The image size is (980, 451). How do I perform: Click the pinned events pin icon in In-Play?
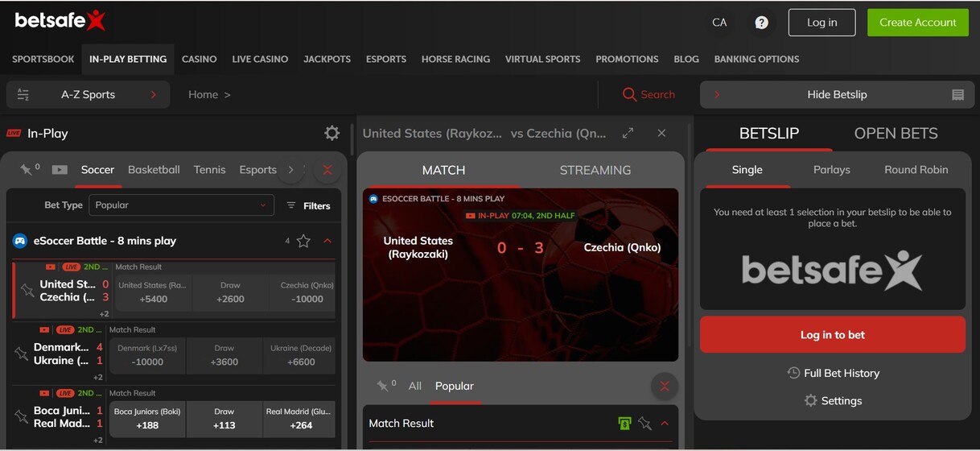27,169
